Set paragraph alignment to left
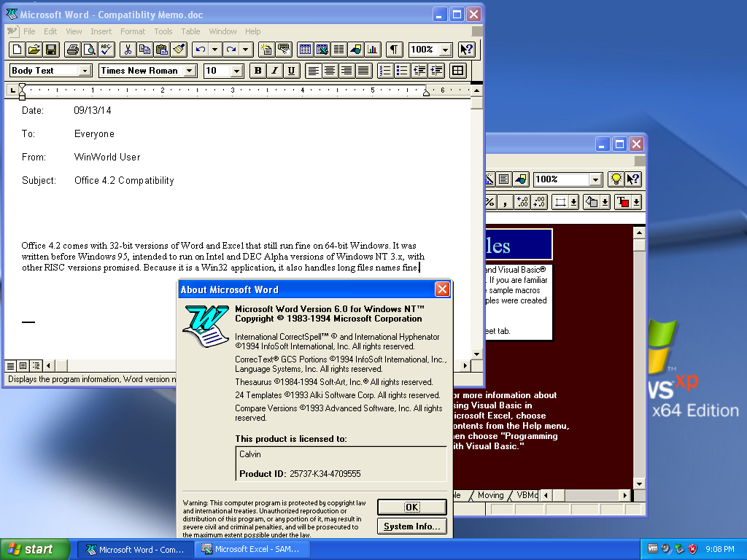The width and height of the screenshot is (747, 560). [313, 71]
